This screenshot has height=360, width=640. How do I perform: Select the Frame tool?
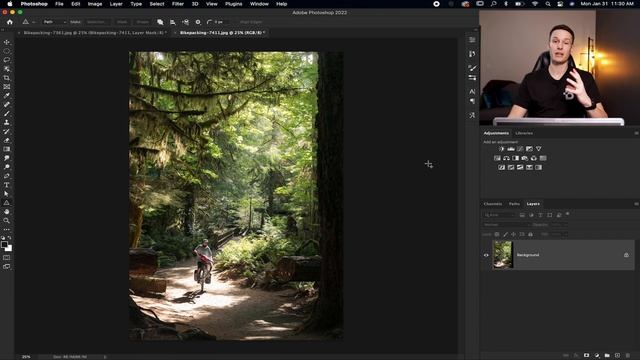coord(7,87)
